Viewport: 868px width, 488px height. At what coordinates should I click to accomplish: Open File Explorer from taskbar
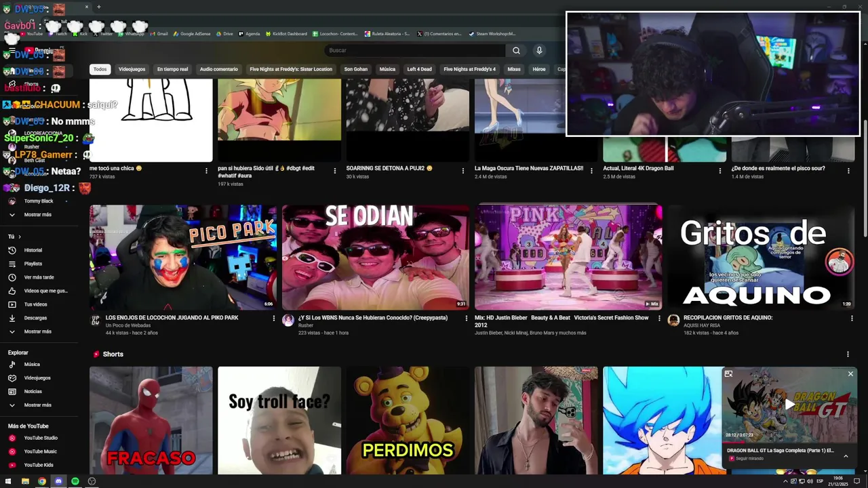(x=25, y=481)
